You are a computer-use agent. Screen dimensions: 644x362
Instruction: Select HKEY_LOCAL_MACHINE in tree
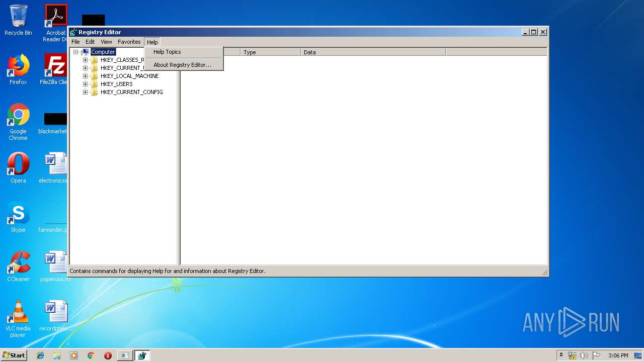[x=129, y=76]
